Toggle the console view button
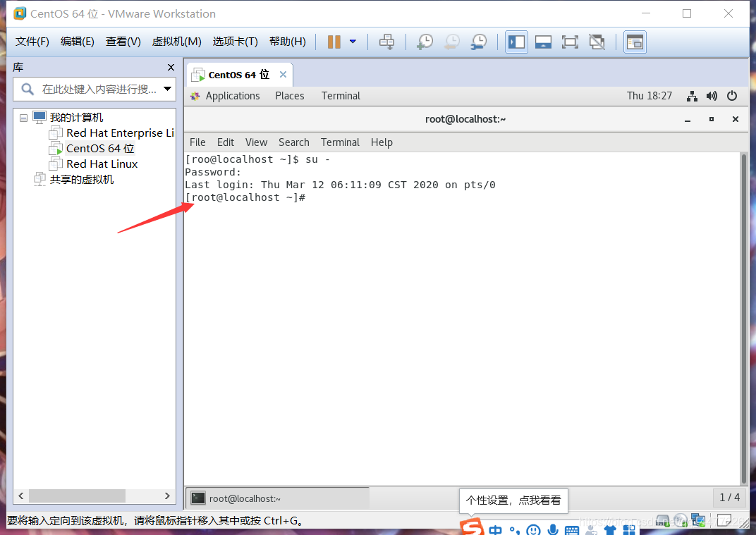This screenshot has width=756, height=535. [x=635, y=42]
